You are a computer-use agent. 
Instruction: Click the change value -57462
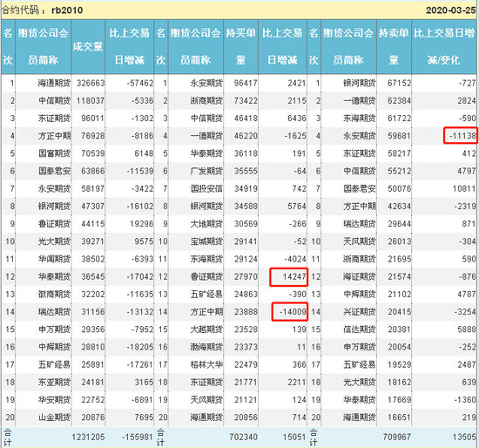(140, 83)
